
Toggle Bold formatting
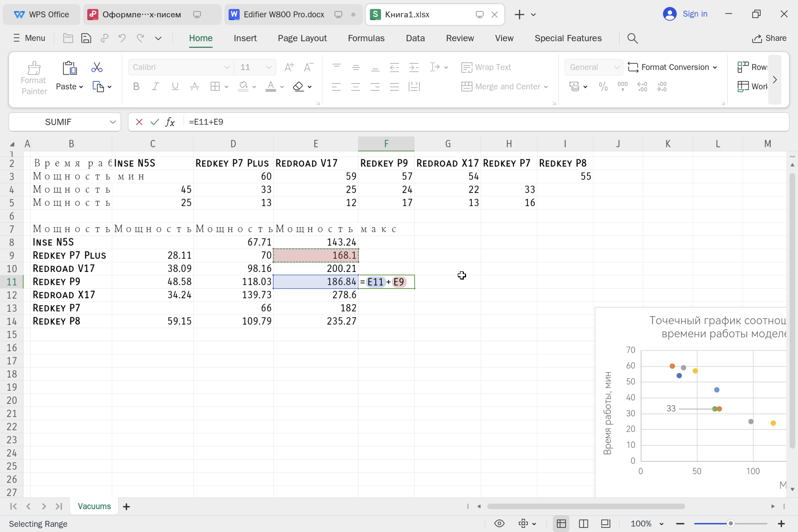(136, 86)
